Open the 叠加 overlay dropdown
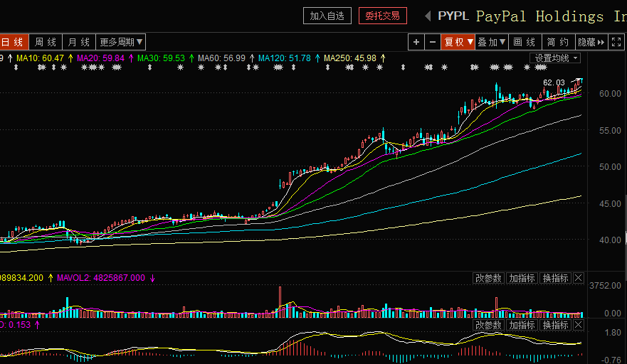 point(491,42)
